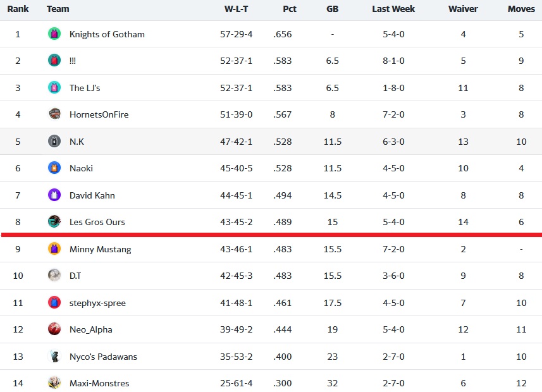Sort table by Moves column
Viewport: 542px width, 392px height.
coord(521,9)
